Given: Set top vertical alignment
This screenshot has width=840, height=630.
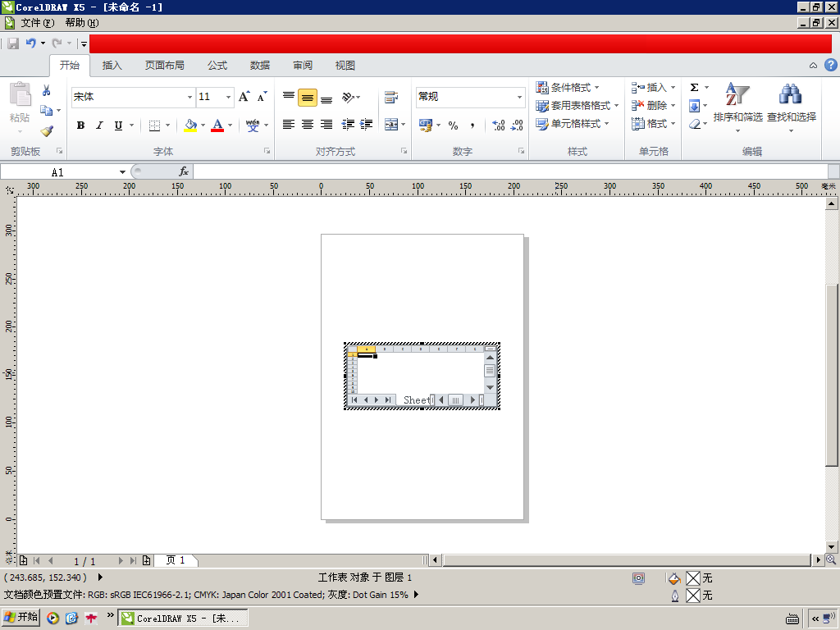Looking at the screenshot, I should click(x=288, y=97).
